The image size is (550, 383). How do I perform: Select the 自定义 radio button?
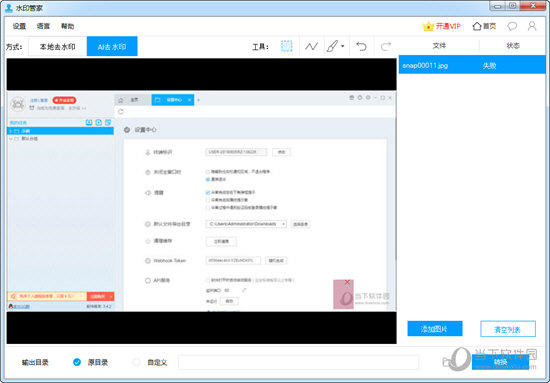[x=136, y=362]
